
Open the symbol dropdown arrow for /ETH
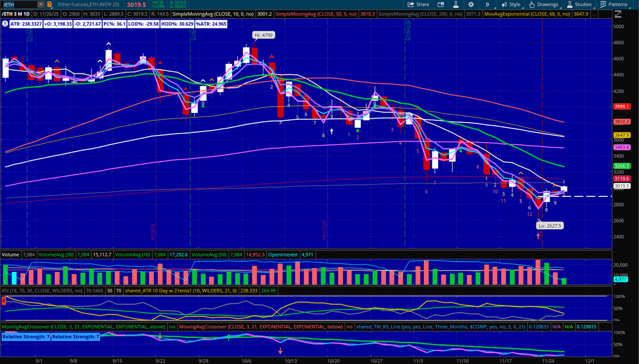tap(42, 4)
